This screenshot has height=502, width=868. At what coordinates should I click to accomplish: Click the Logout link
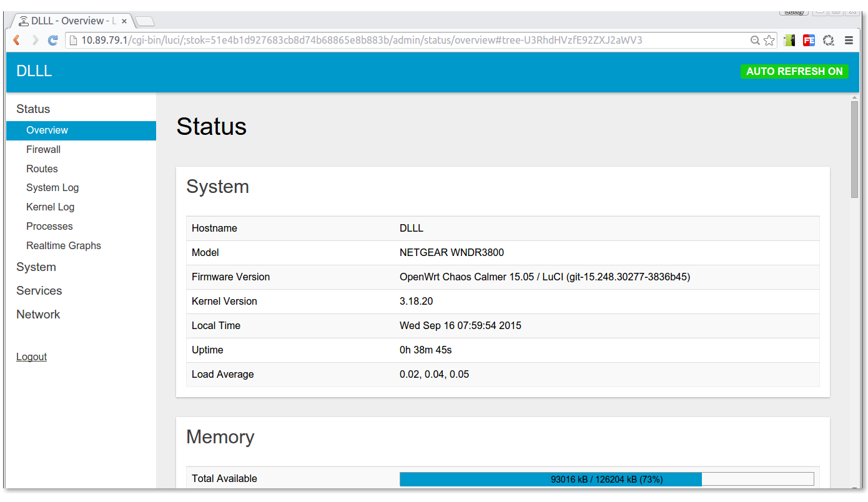(x=31, y=357)
